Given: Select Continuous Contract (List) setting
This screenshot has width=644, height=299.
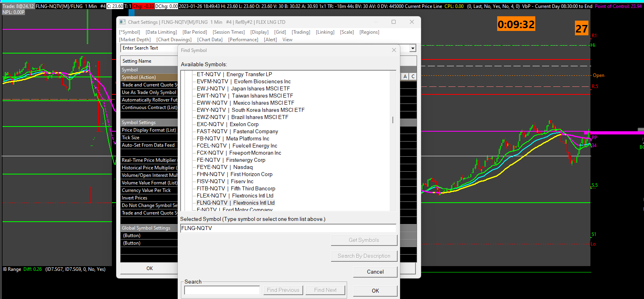Looking at the screenshot, I should 149,107.
